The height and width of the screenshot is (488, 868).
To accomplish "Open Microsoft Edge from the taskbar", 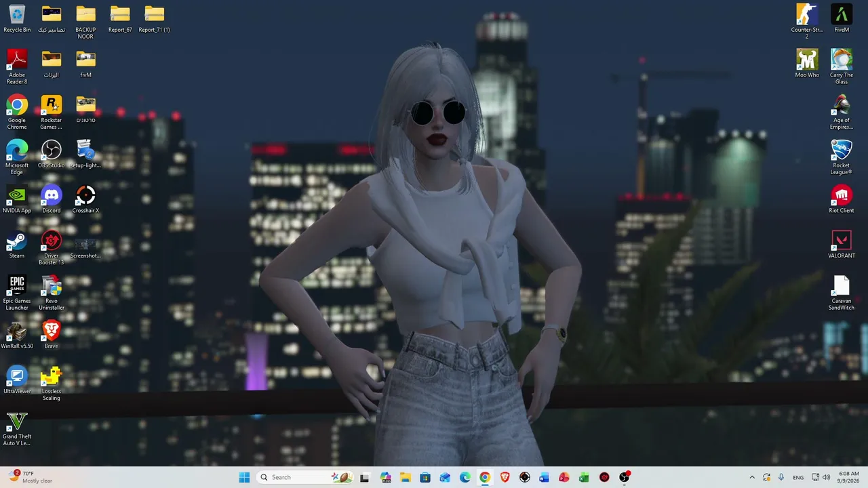I will click(465, 477).
